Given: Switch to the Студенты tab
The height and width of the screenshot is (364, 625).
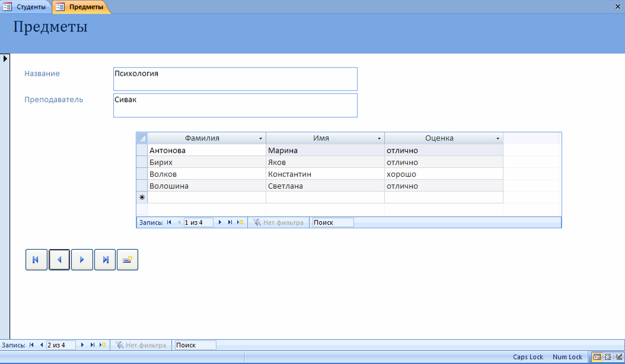Looking at the screenshot, I should click(x=26, y=7).
